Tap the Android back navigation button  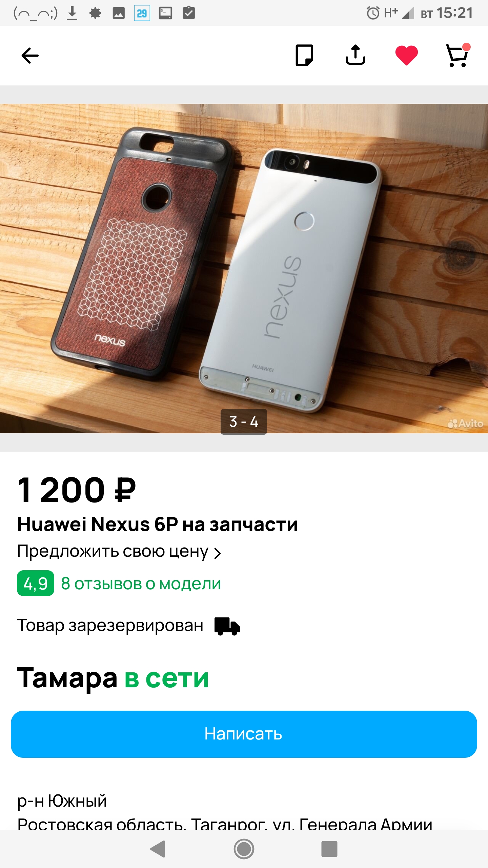tap(158, 849)
